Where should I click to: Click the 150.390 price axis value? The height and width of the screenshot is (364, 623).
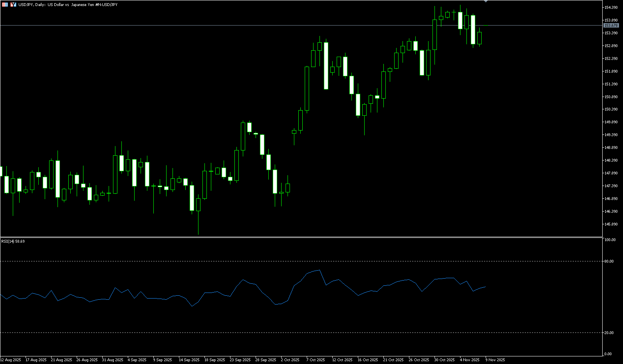611,109
